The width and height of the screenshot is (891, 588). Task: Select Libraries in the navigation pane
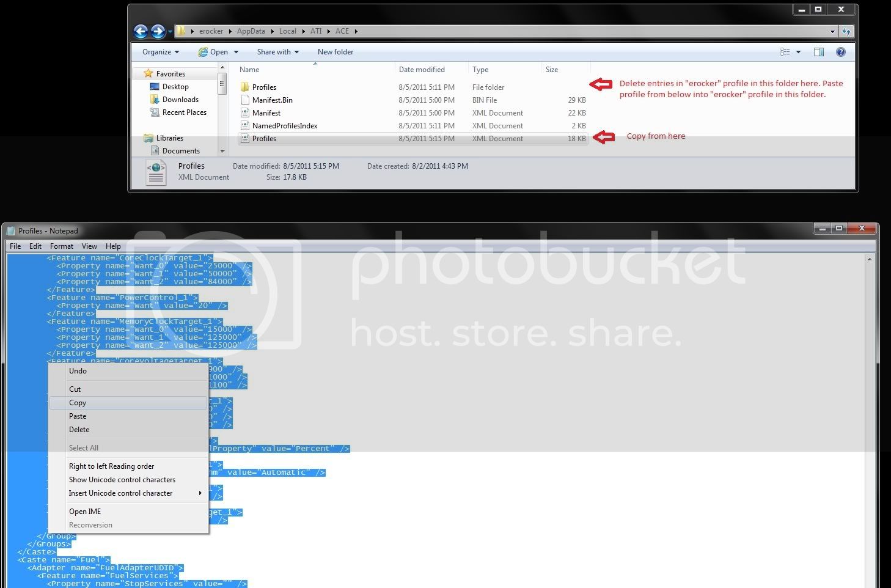170,138
